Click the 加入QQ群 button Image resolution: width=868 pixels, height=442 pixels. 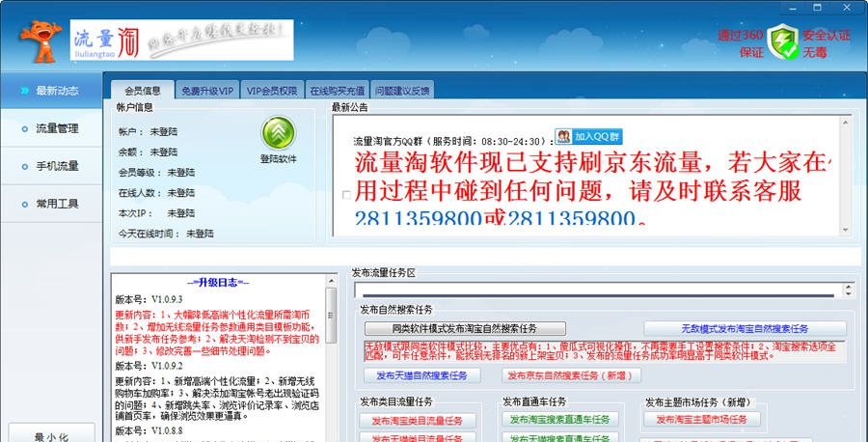point(589,136)
